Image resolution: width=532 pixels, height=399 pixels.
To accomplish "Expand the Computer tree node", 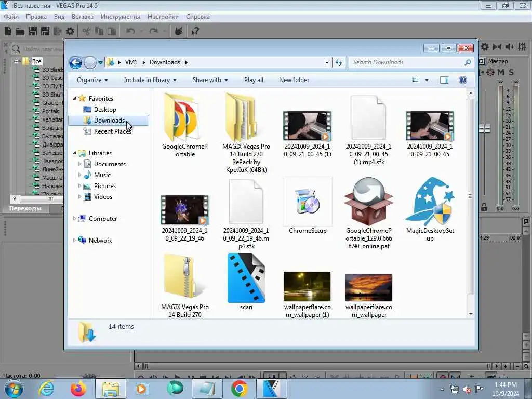I will coord(74,219).
